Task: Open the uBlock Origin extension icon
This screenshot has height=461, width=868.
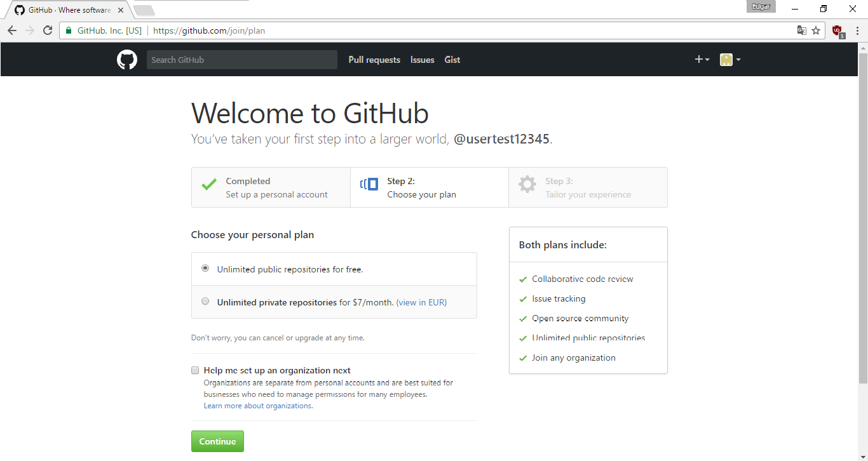Action: [x=837, y=30]
